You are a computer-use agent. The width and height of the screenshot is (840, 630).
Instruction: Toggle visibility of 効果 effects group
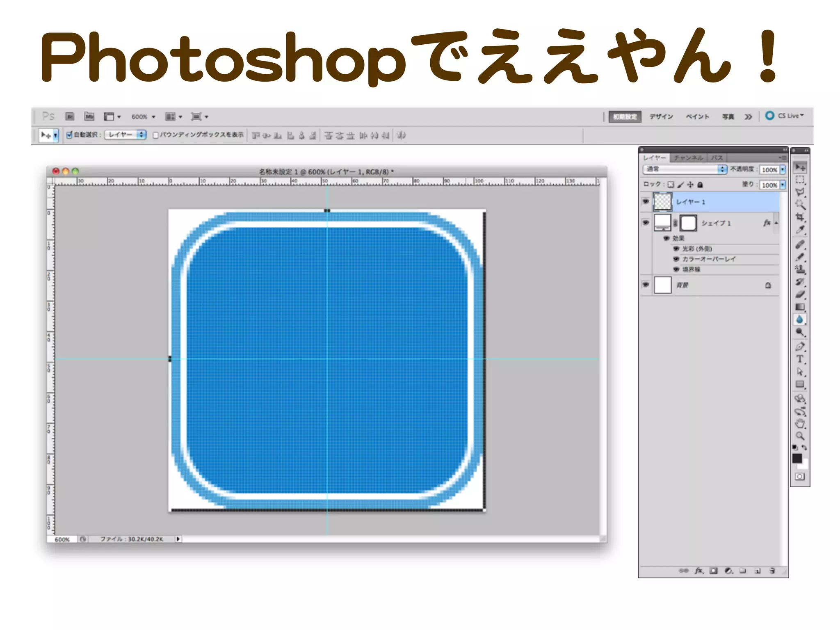[x=667, y=238]
